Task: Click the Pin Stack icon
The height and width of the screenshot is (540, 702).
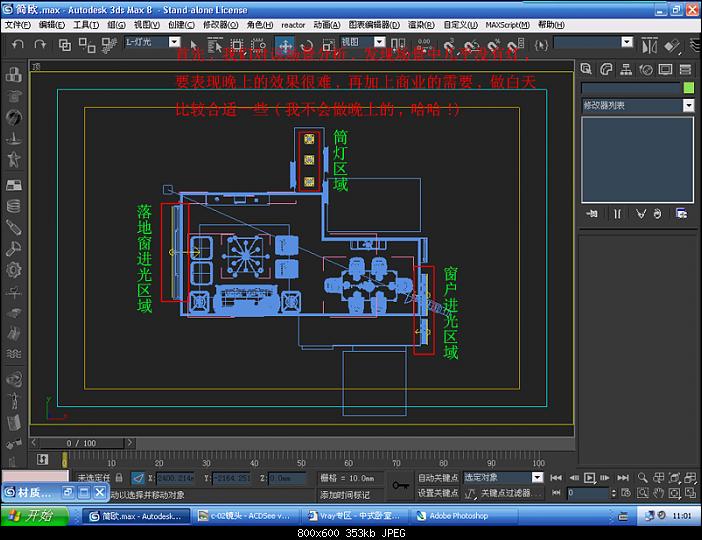Action: pos(592,213)
